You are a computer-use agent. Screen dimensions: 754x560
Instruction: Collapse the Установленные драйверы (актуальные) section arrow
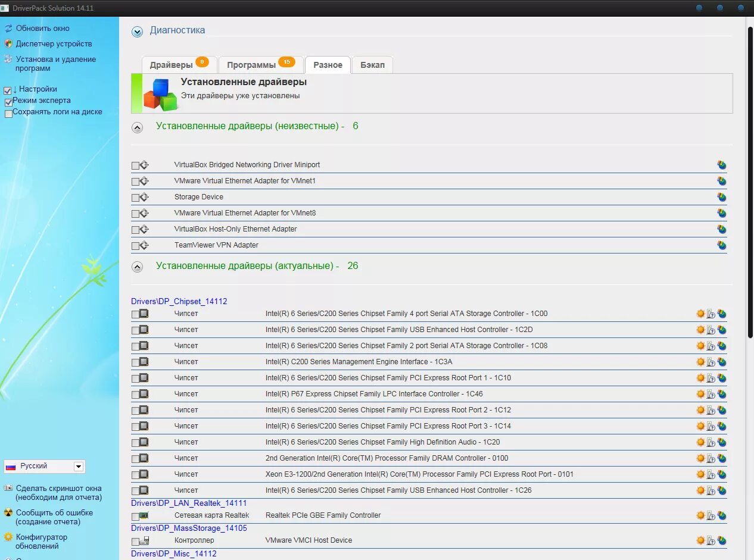click(x=137, y=267)
